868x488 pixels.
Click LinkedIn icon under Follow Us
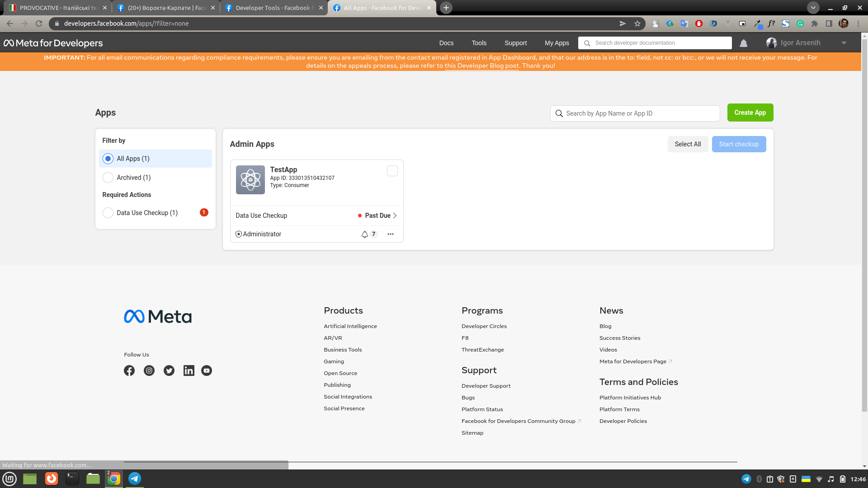coord(189,371)
